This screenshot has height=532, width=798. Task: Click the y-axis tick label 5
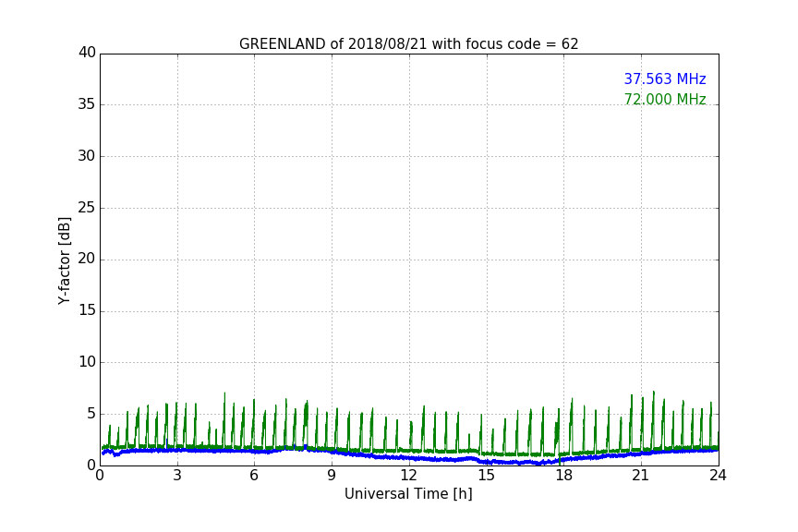91,414
